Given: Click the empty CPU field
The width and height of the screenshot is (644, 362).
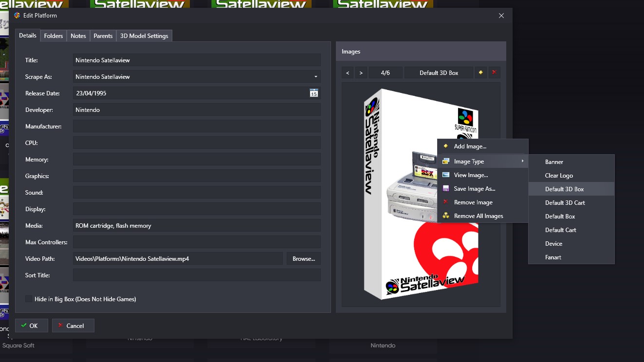Looking at the screenshot, I should 197,143.
